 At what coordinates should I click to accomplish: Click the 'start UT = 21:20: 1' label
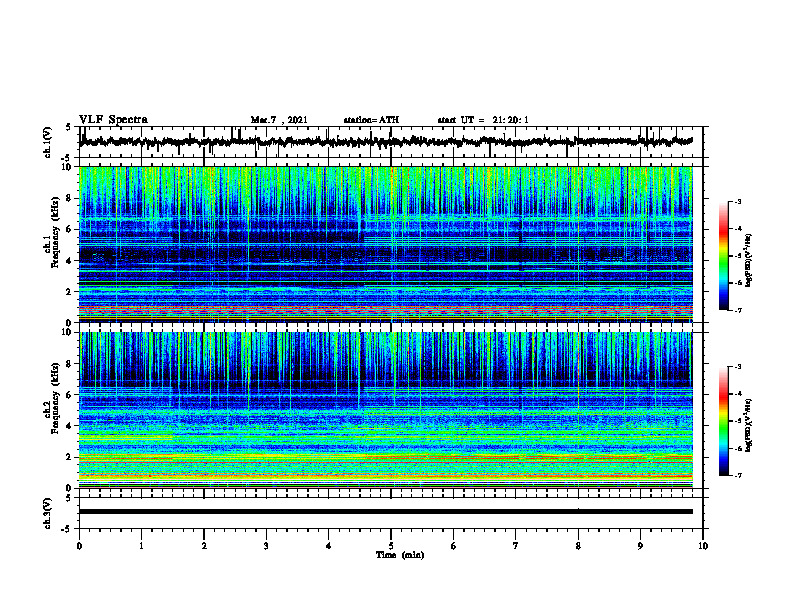[483, 120]
